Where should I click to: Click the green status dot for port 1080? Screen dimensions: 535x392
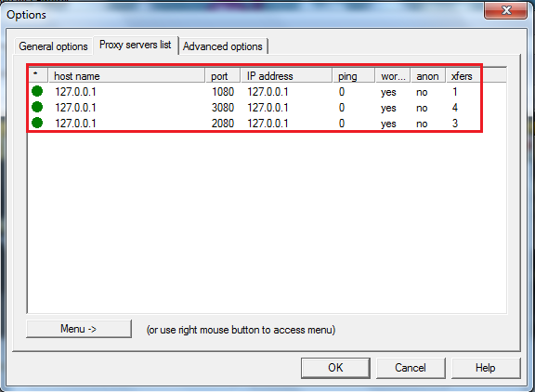tap(37, 91)
